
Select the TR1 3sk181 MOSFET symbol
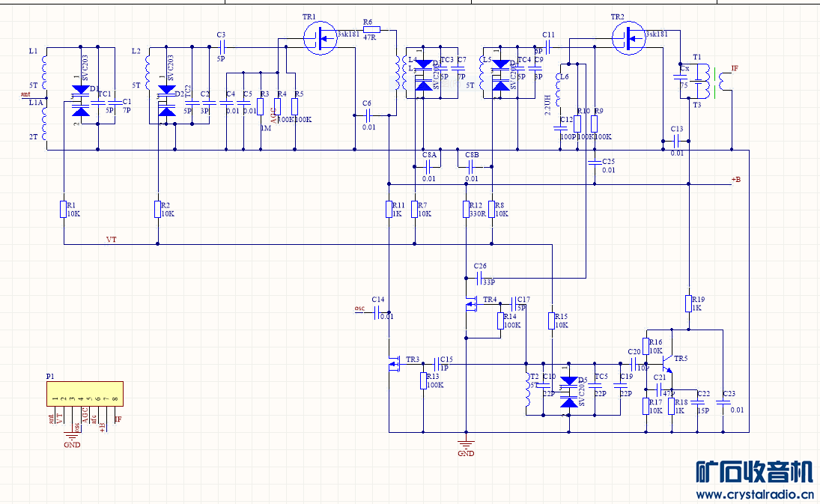click(x=320, y=37)
